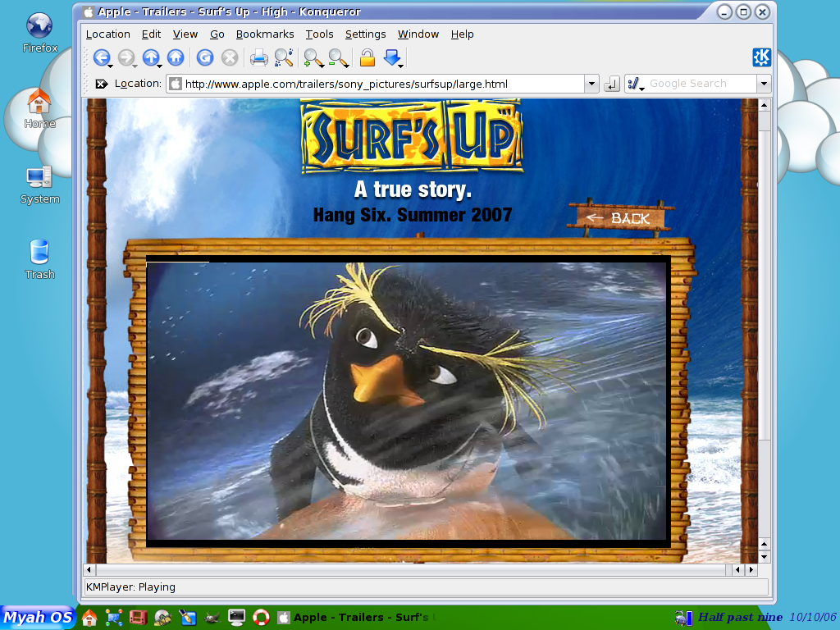Click the Half past nine clock

pos(740,617)
